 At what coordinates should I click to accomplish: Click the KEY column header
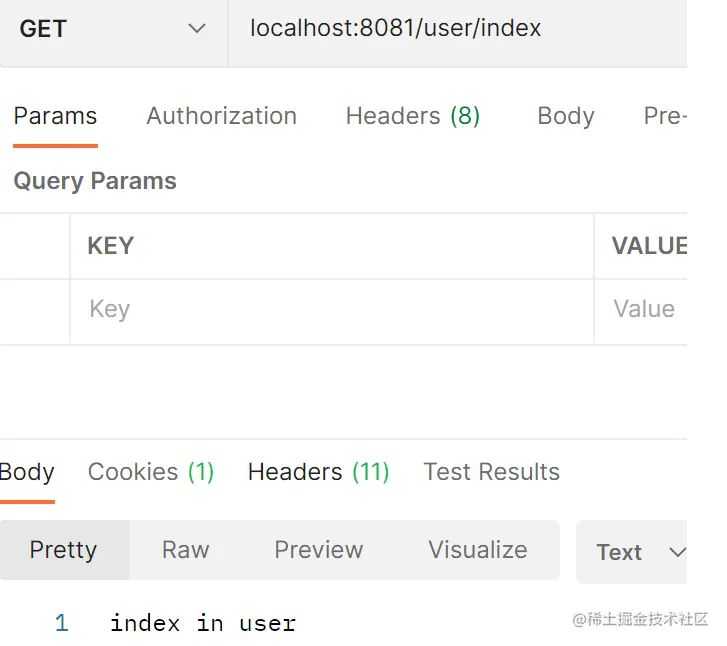110,246
